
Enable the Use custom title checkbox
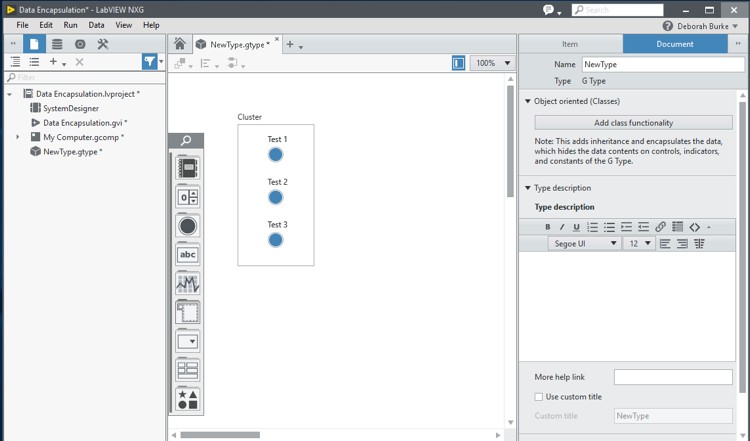540,397
